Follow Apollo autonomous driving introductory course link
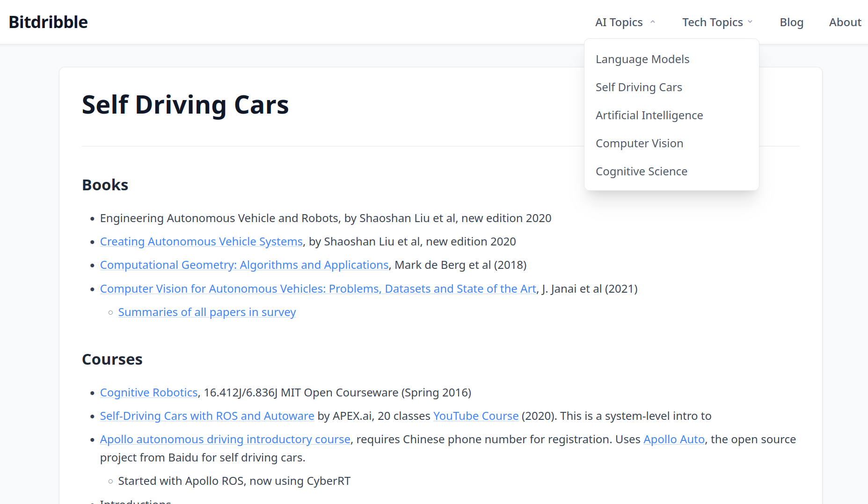 225,439
